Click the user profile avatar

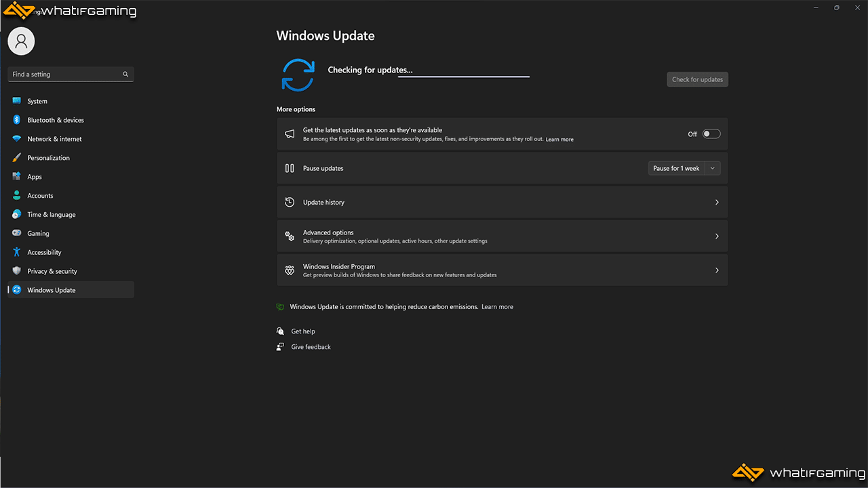click(x=21, y=41)
